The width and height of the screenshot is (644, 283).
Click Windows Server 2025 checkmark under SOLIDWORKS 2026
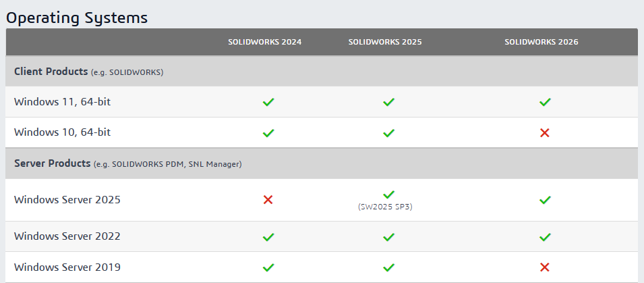545,200
